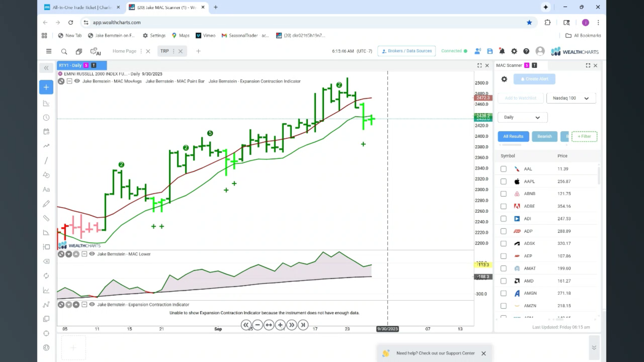The width and height of the screenshot is (644, 362).
Task: Collapse the Expansion Contraction pane legend
Action: pyautogui.click(x=84, y=305)
